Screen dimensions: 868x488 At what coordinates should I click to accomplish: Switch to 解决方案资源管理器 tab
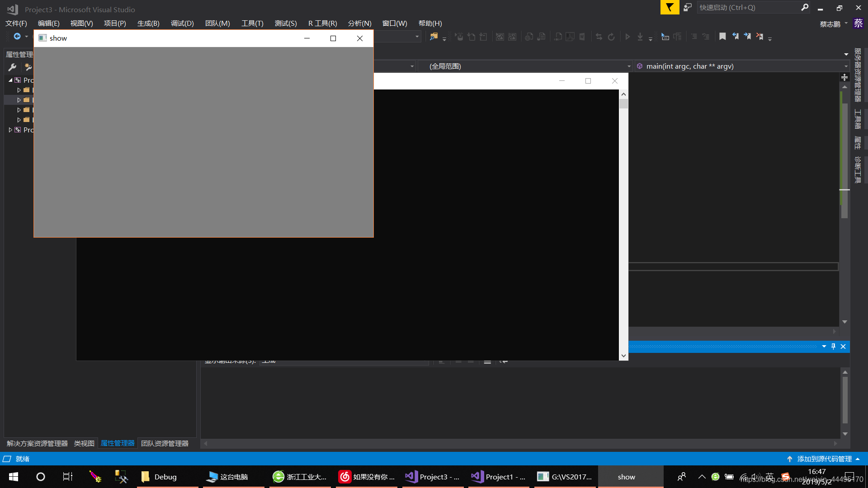point(37,443)
